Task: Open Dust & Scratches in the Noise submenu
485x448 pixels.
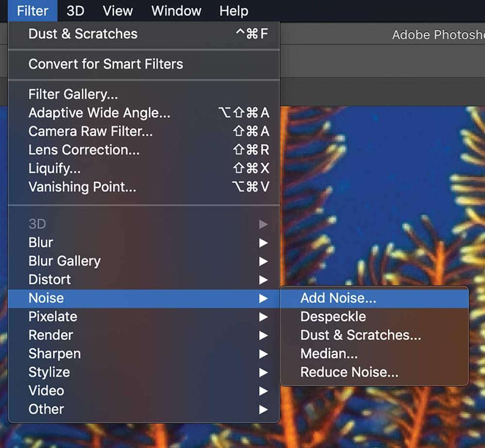Action: pyautogui.click(x=360, y=335)
